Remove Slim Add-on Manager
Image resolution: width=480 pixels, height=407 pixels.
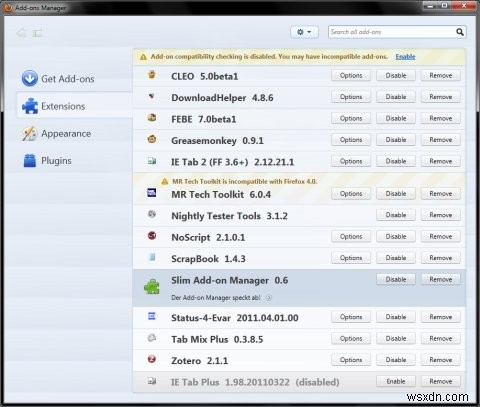coord(440,279)
